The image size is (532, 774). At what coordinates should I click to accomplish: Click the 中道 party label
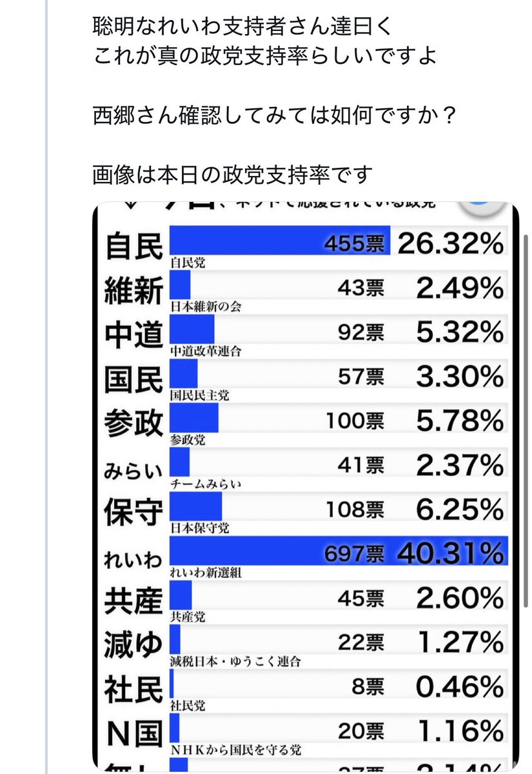click(133, 334)
